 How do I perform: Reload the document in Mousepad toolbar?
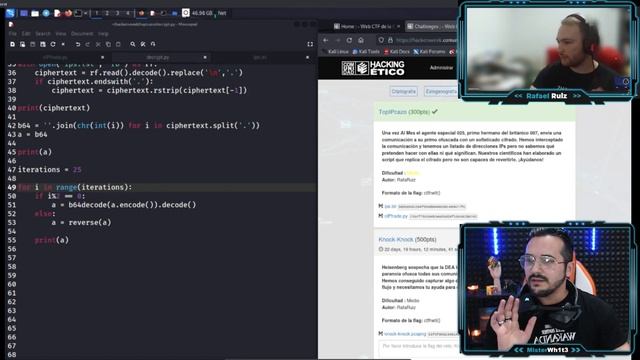click(53, 44)
